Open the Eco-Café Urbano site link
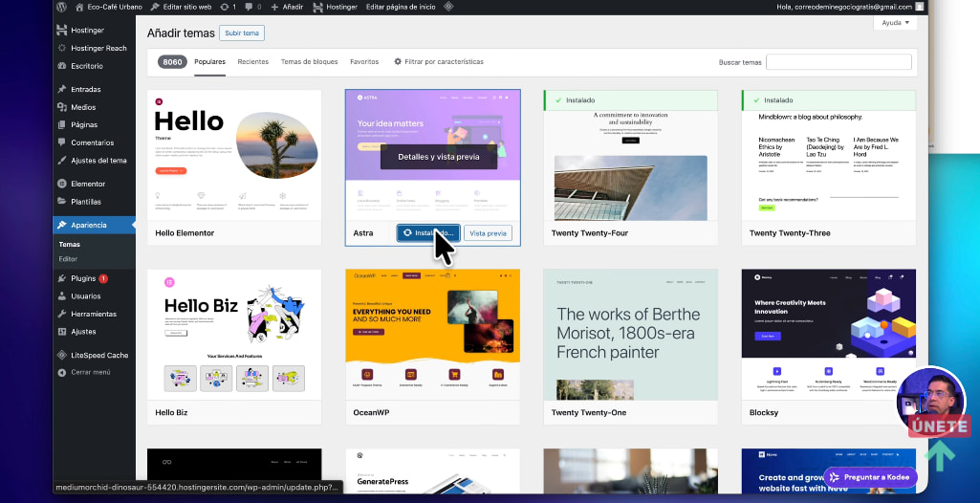Image resolution: width=980 pixels, height=503 pixels. tap(108, 7)
